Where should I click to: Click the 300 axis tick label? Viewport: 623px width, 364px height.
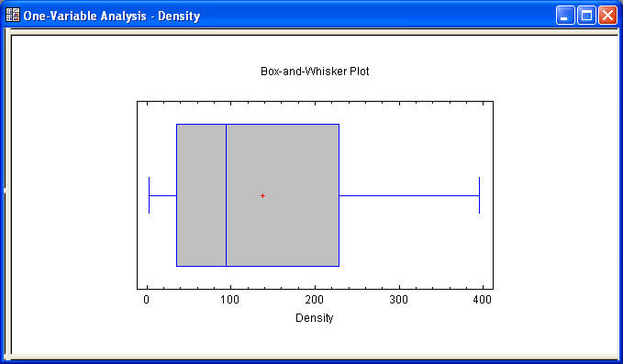pos(398,300)
